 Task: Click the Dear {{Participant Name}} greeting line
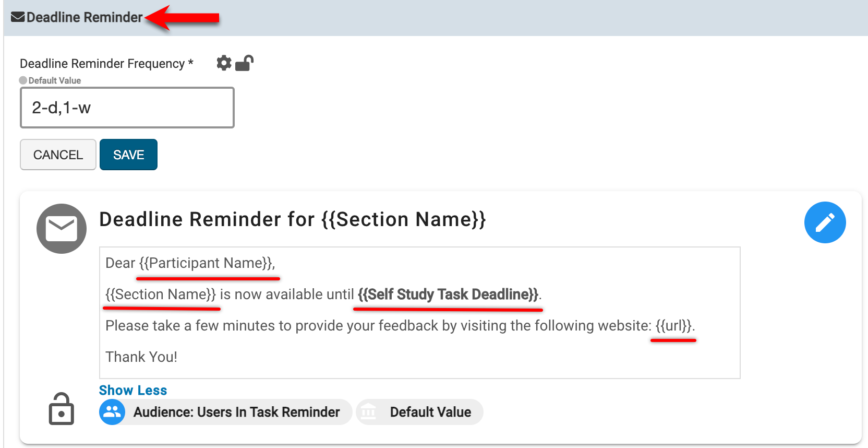point(190,263)
